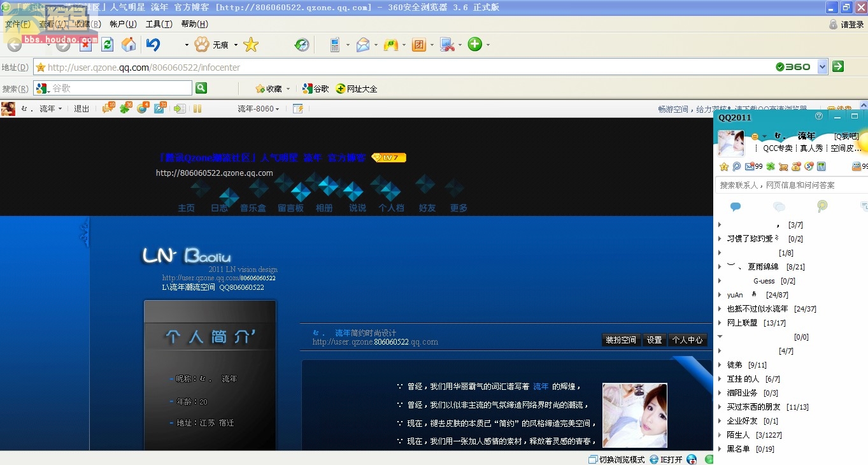The height and width of the screenshot is (465, 868).
Task: Toggle 切换浏览模式 in the status bar
Action: (x=616, y=459)
